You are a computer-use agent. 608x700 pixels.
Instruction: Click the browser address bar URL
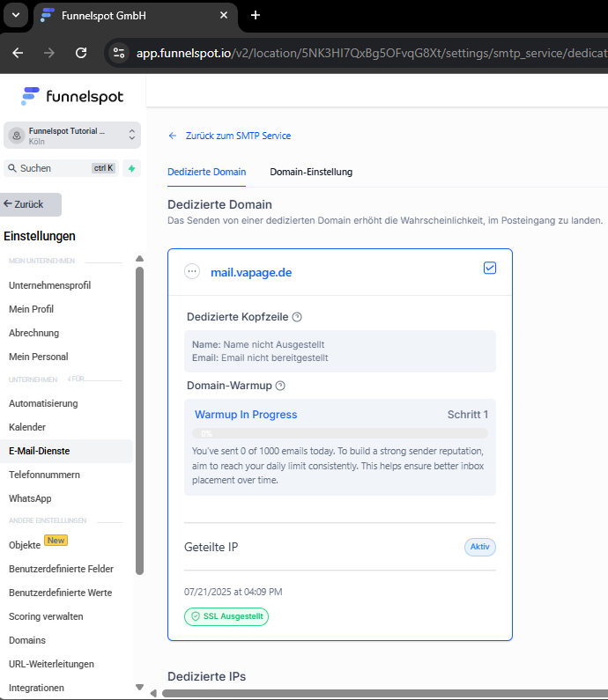(372, 53)
